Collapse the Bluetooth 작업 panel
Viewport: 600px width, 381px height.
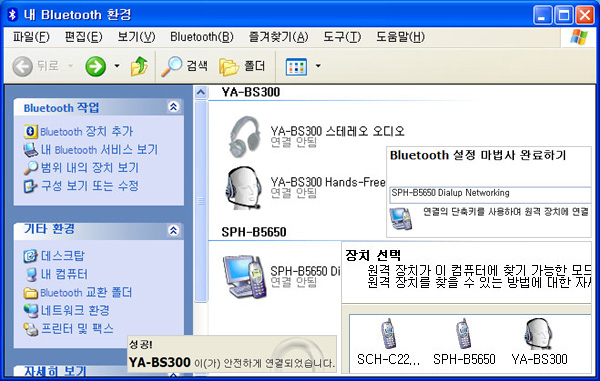(x=173, y=107)
